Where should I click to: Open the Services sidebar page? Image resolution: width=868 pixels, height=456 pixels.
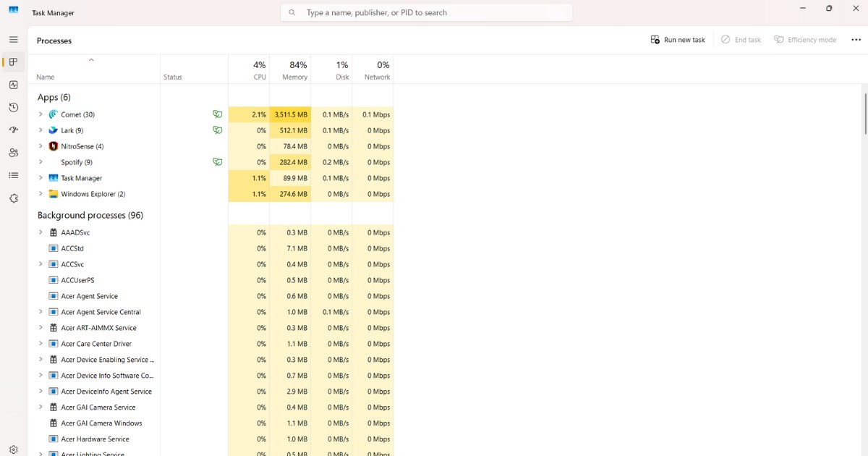click(x=13, y=196)
